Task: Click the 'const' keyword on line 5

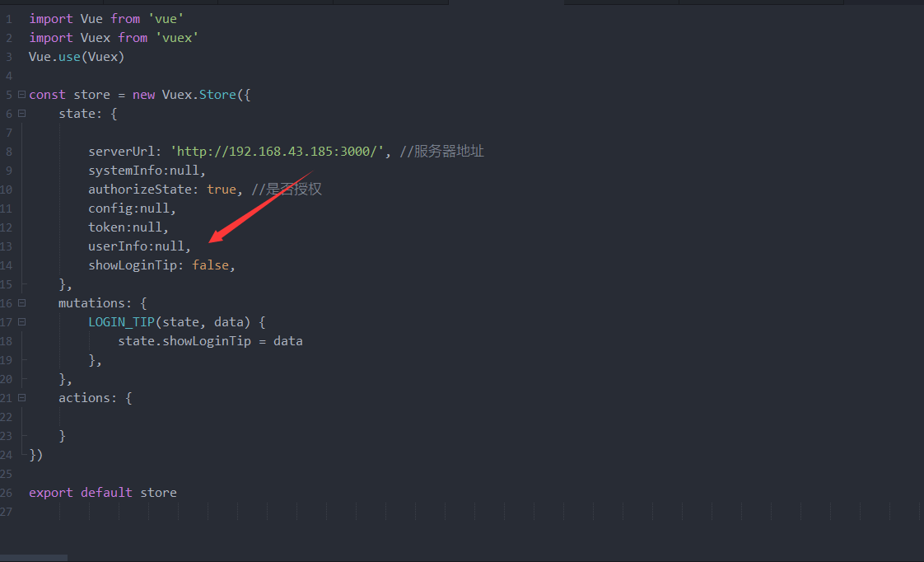Action: click(x=47, y=95)
